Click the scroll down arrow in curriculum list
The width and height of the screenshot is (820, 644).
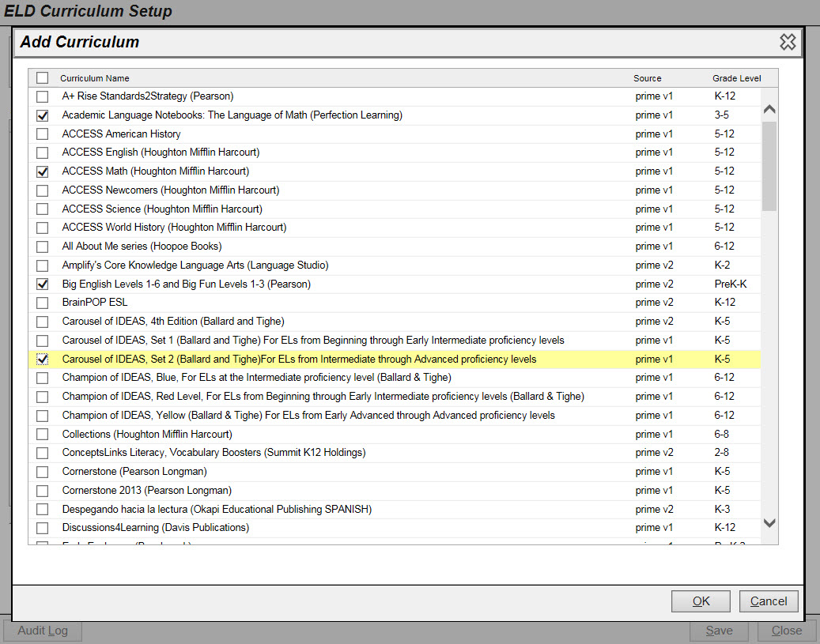coord(769,522)
